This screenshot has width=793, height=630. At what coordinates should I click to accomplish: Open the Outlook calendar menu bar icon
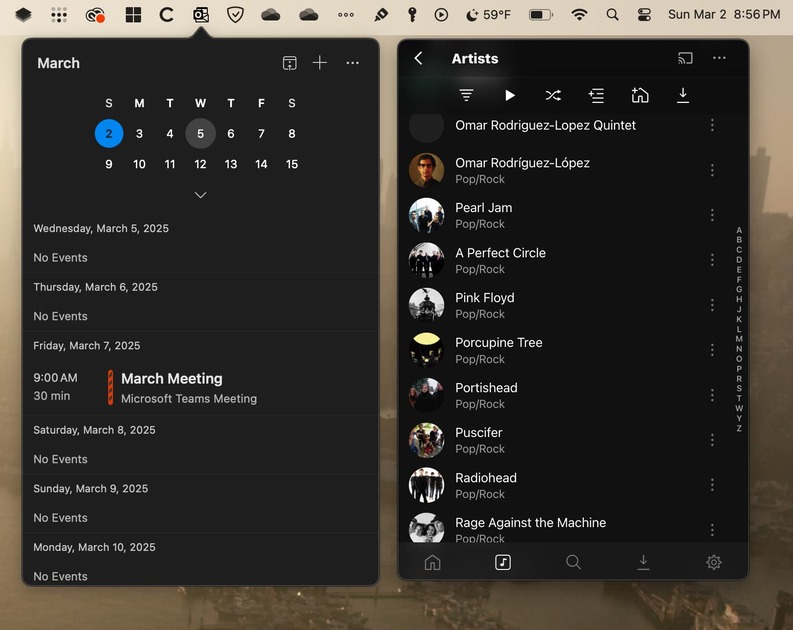coord(201,15)
